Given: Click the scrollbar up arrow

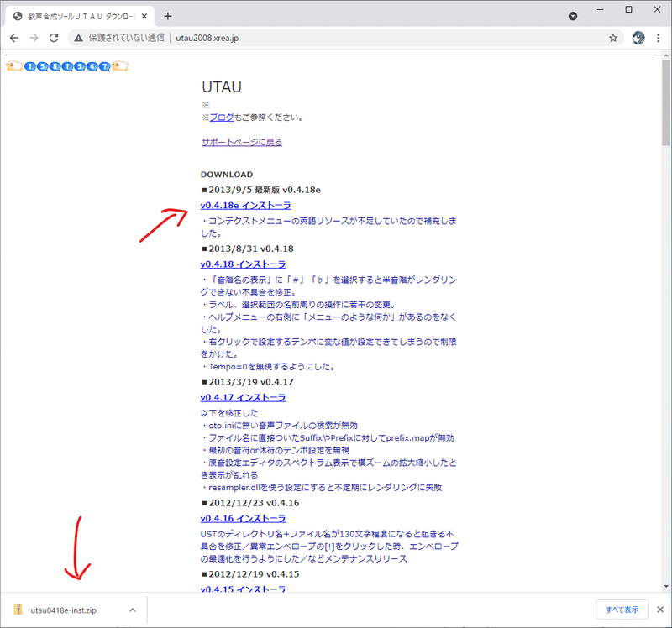Looking at the screenshot, I should (666, 55).
